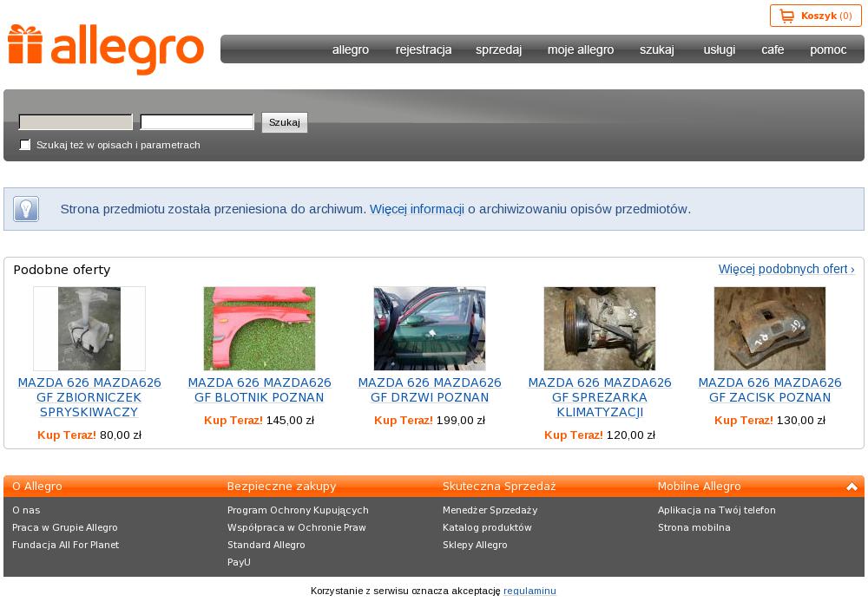This screenshot has width=868, height=608.
Task: Open O nas footer link
Action: point(26,510)
